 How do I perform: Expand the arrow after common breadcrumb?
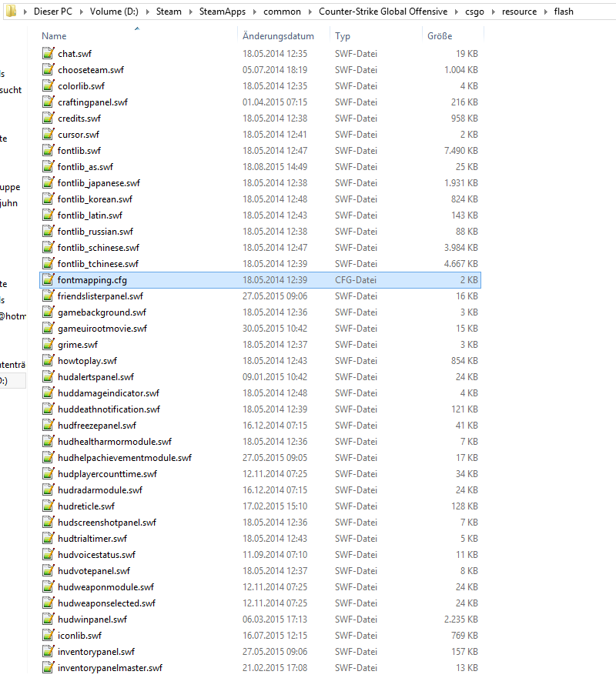click(310, 12)
